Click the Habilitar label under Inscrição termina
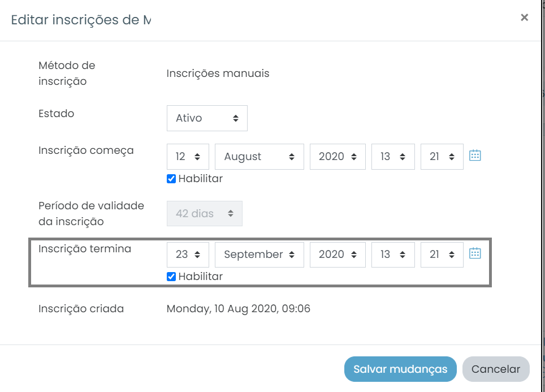This screenshot has height=392, width=545. click(201, 277)
